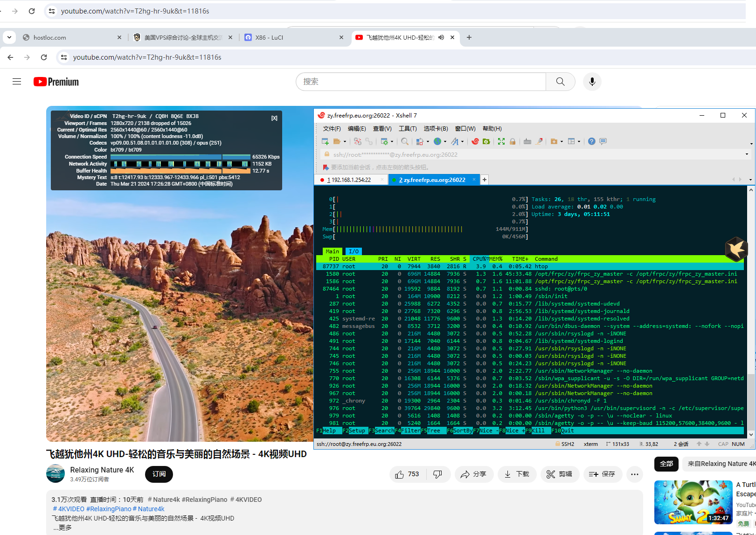The width and height of the screenshot is (756, 535).
Task: Like the video with 753 thumbs up
Action: click(x=407, y=474)
